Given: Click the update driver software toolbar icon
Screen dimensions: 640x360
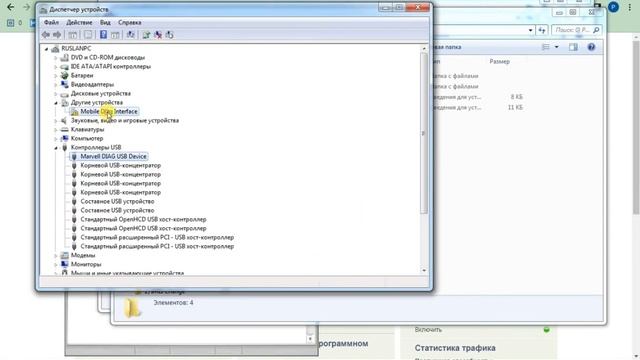Looking at the screenshot, I should (146, 35).
